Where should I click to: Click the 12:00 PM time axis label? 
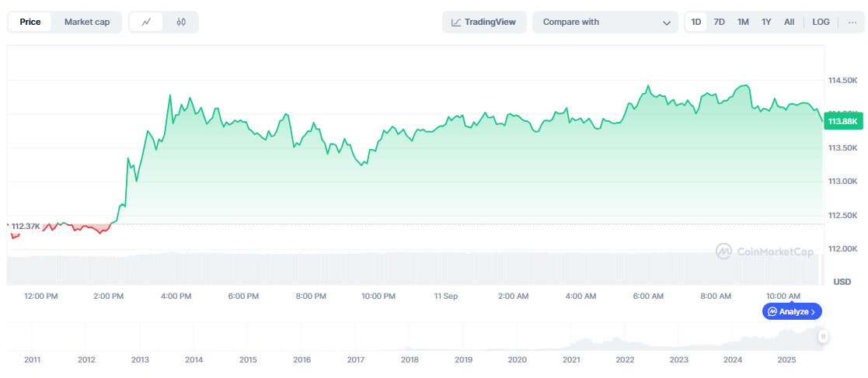click(x=41, y=297)
